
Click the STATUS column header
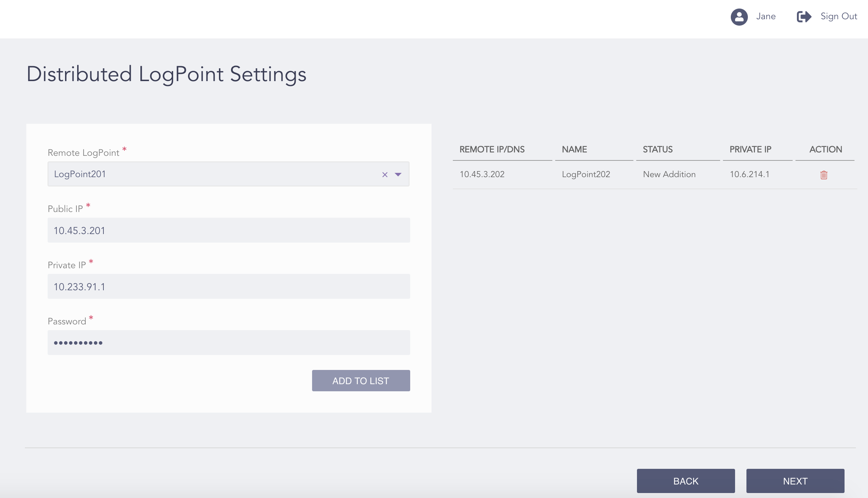pos(657,149)
